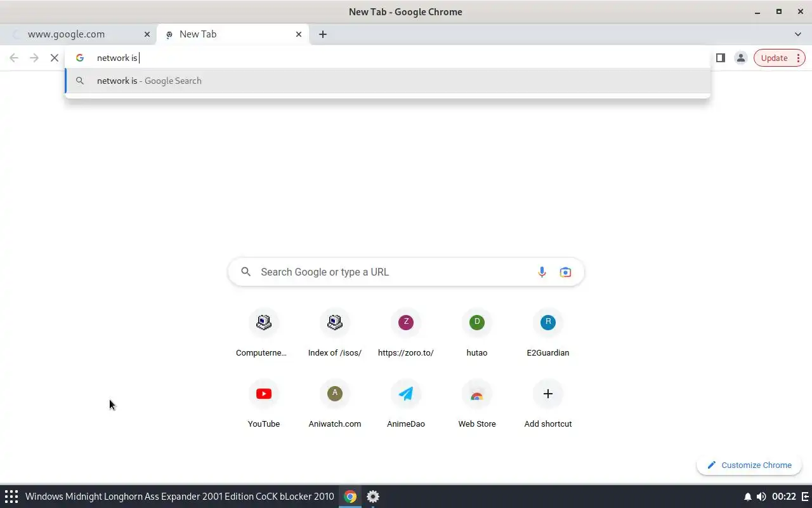812x508 pixels.
Task: Focus the Search Google or type a URL box
Action: 406,272
